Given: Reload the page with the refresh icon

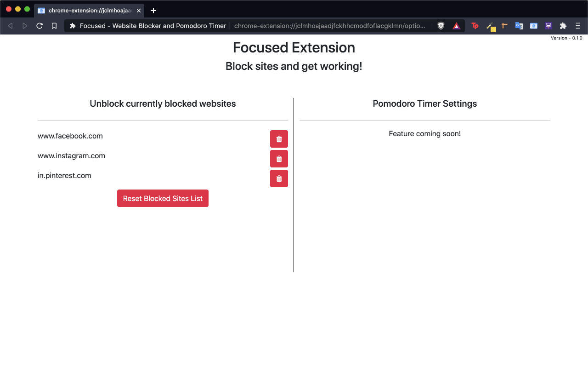Looking at the screenshot, I should [x=40, y=26].
